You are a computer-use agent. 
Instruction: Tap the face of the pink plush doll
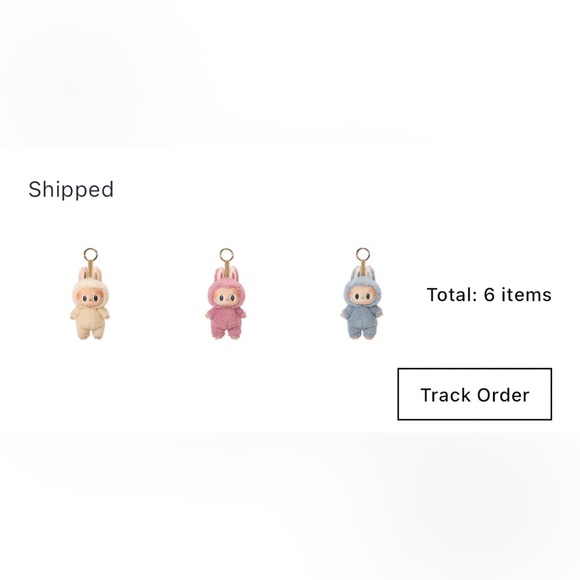tap(226, 297)
